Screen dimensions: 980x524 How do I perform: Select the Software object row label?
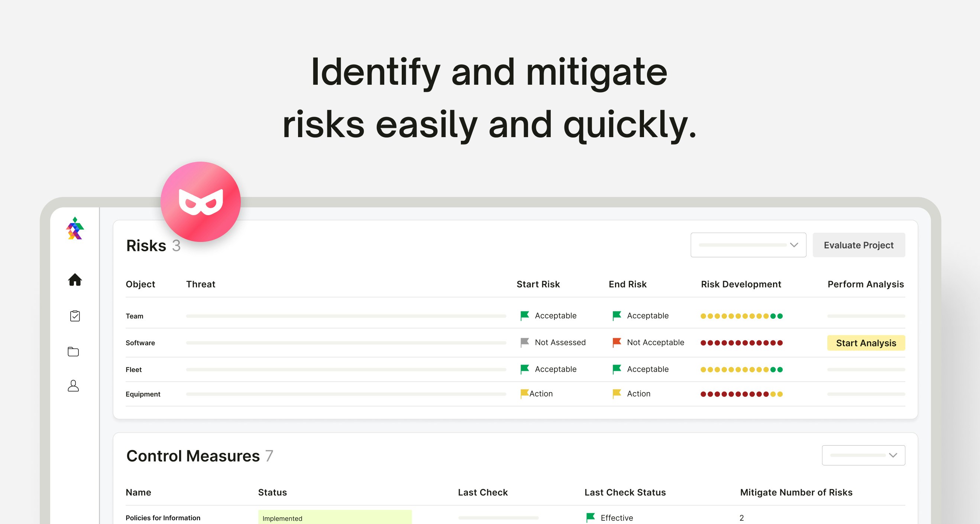pos(140,343)
